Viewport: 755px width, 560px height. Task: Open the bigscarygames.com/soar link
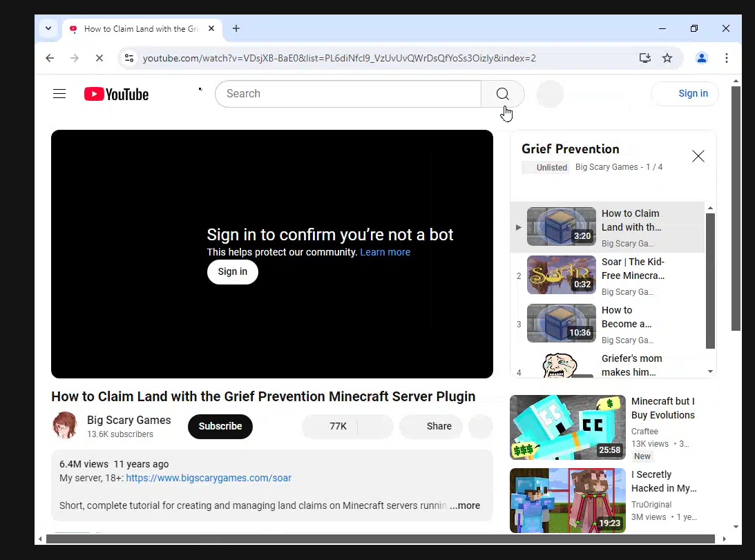pyautogui.click(x=209, y=478)
